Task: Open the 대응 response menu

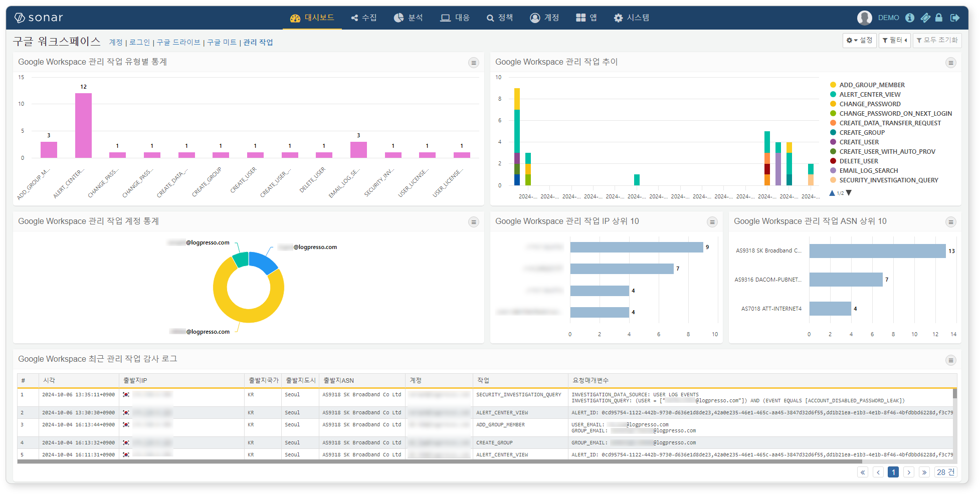Action: coord(455,18)
